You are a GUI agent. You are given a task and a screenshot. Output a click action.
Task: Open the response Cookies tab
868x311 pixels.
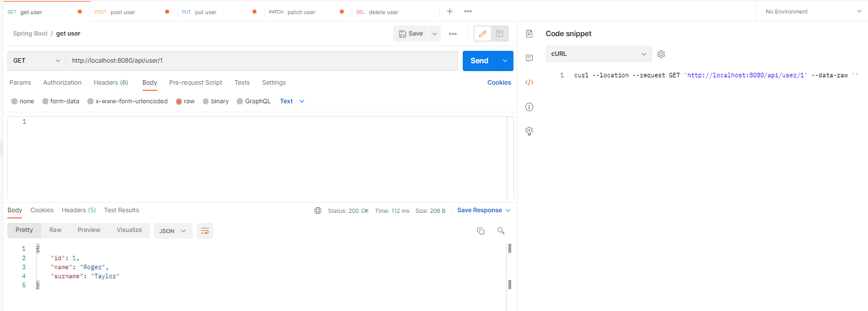click(42, 211)
